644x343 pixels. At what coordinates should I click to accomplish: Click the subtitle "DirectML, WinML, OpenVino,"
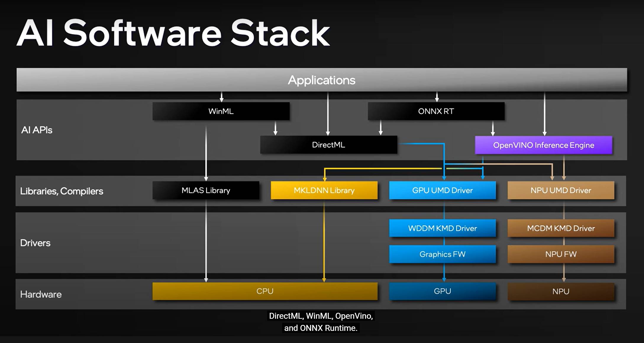point(321,316)
